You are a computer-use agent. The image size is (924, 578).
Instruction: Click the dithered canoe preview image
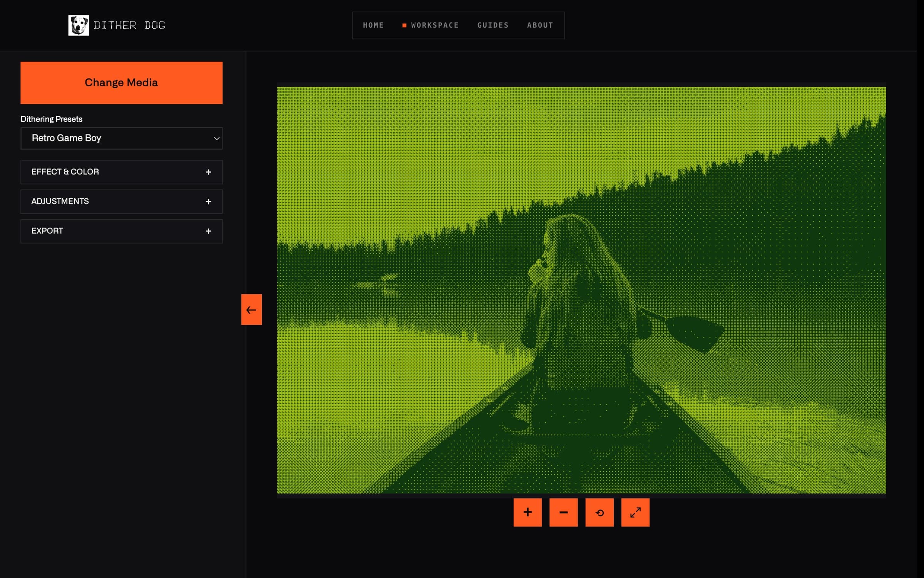[581, 290]
